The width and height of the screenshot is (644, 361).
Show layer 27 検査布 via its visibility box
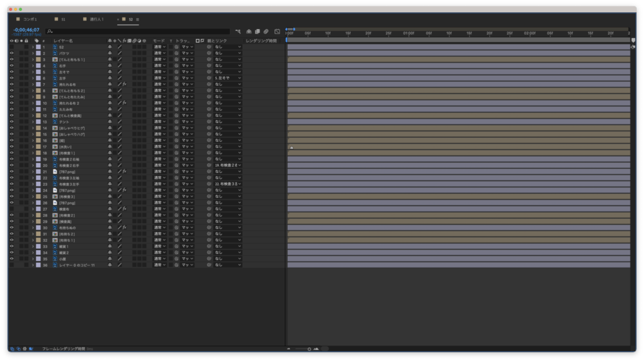(12, 209)
